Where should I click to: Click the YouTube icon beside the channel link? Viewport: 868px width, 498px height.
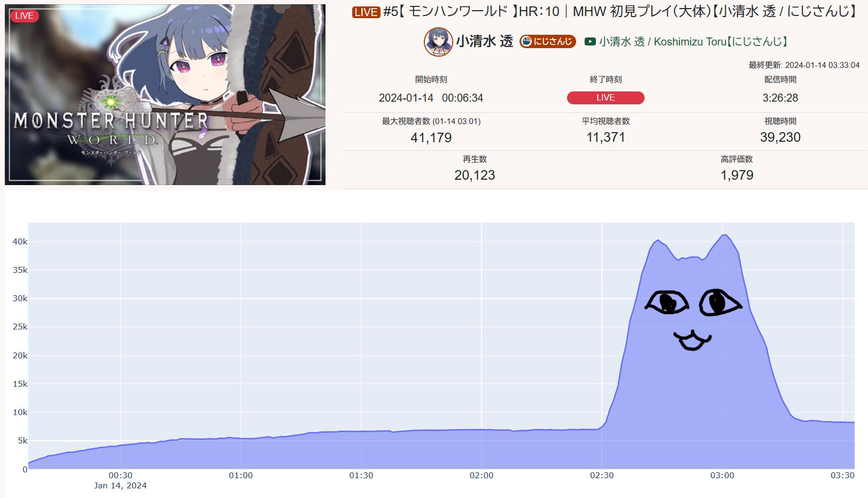point(590,42)
